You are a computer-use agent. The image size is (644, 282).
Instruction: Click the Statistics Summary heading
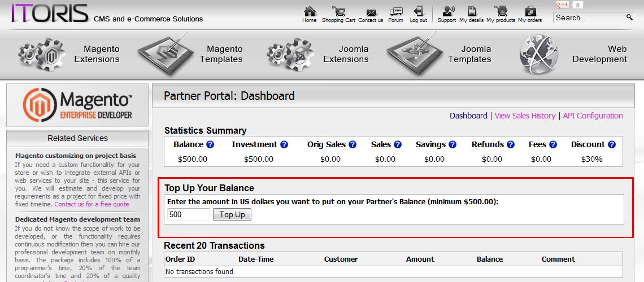(x=206, y=130)
